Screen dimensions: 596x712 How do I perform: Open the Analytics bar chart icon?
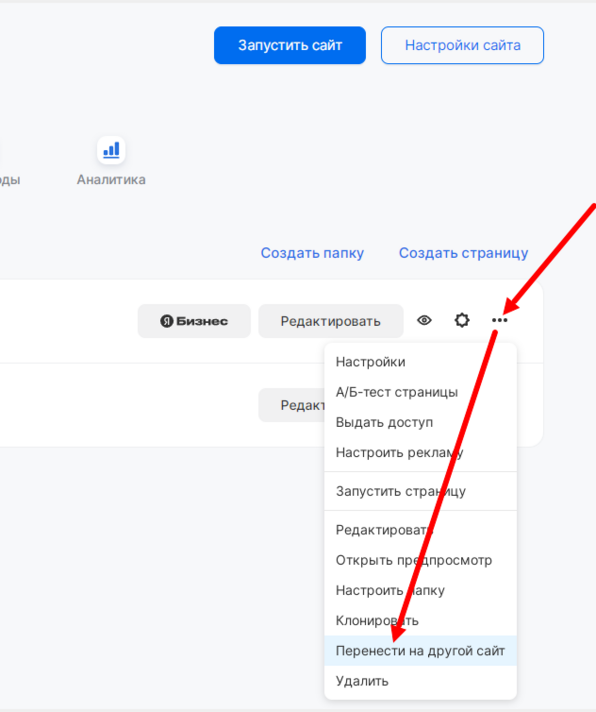point(111,150)
